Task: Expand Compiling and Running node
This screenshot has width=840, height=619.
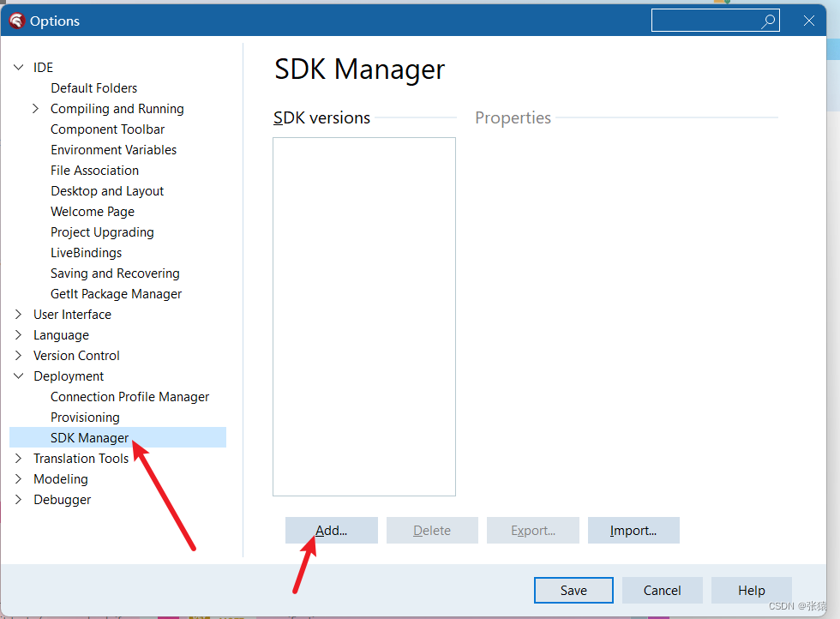Action: coord(35,108)
